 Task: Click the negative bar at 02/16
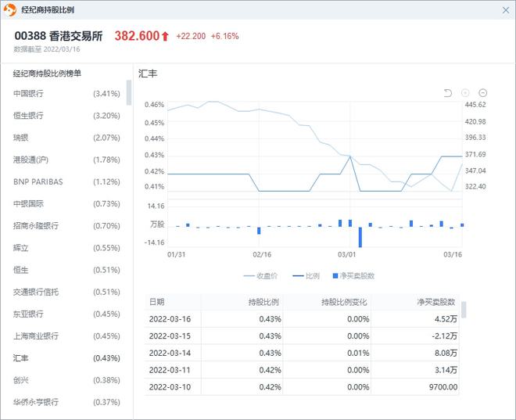pos(259,231)
